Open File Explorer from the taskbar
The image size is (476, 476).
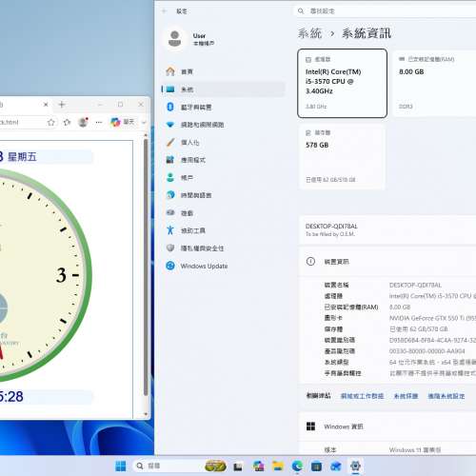coord(278,466)
